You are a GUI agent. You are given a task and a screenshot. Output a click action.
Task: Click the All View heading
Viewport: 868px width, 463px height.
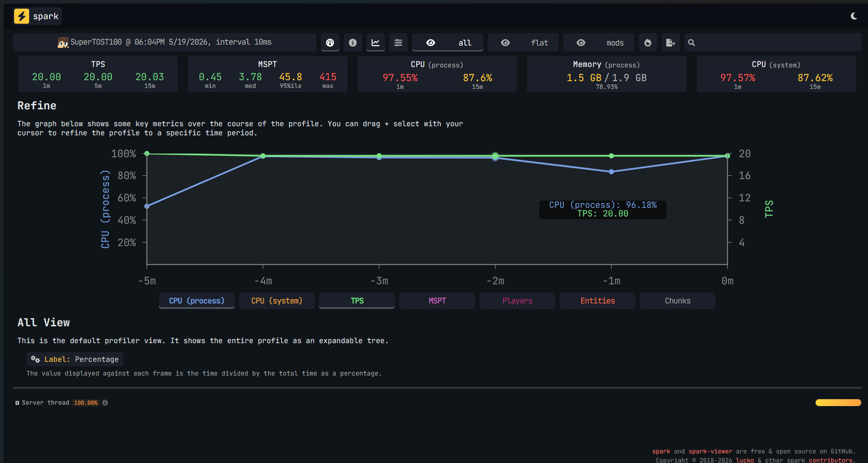click(x=44, y=323)
